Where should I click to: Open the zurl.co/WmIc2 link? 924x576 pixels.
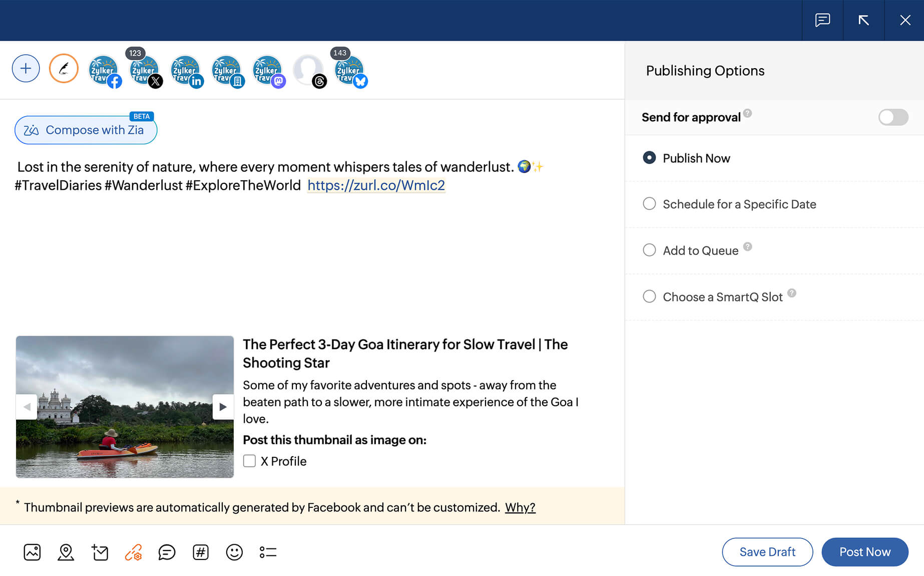point(376,185)
